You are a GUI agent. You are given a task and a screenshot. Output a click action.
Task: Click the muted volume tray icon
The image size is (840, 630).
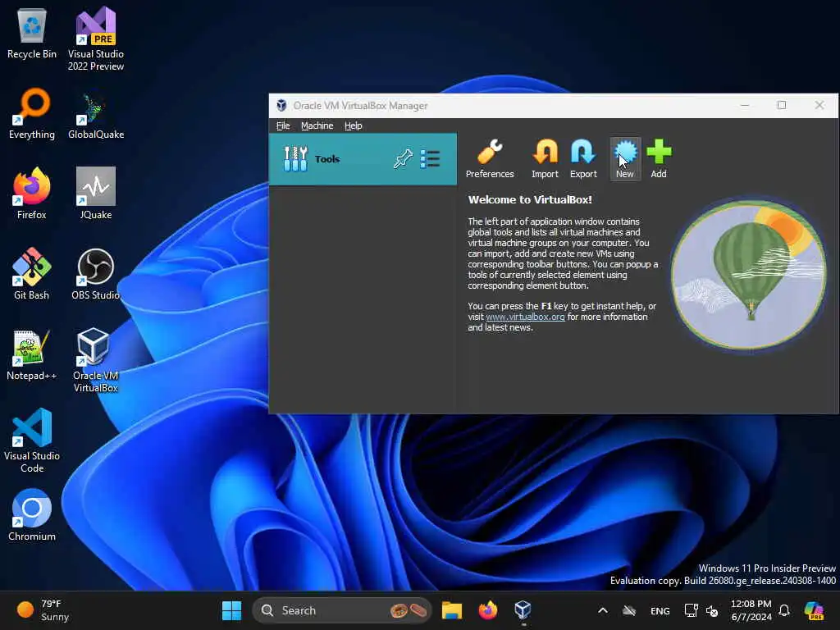713,610
